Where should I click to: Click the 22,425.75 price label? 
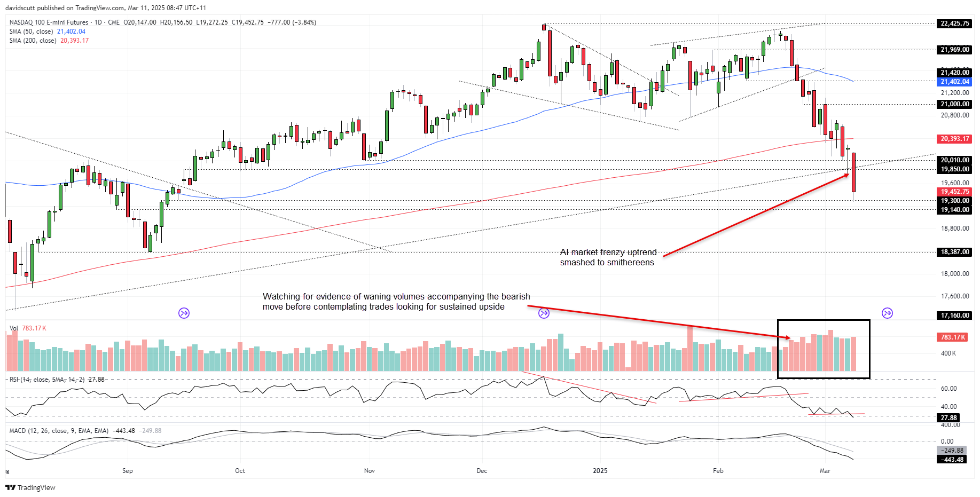pos(955,23)
